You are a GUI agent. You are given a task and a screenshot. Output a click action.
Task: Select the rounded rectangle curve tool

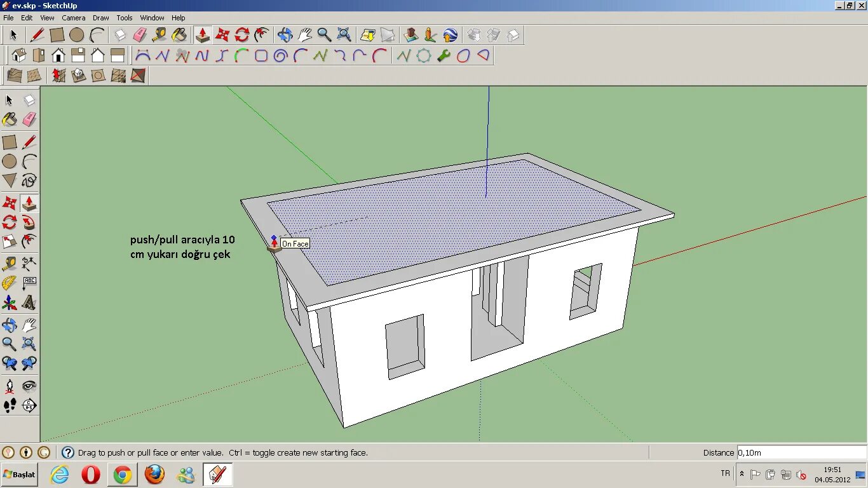pos(261,55)
